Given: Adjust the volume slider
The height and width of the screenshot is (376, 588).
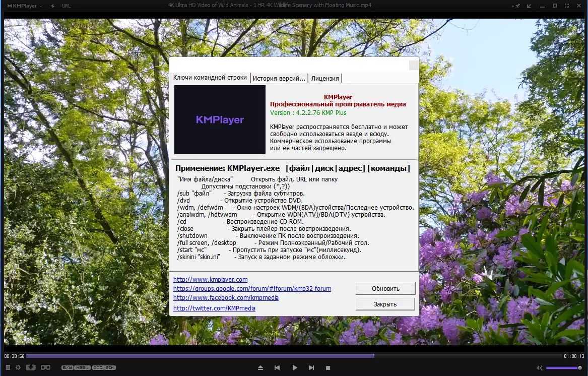Looking at the screenshot, I should click(x=564, y=368).
